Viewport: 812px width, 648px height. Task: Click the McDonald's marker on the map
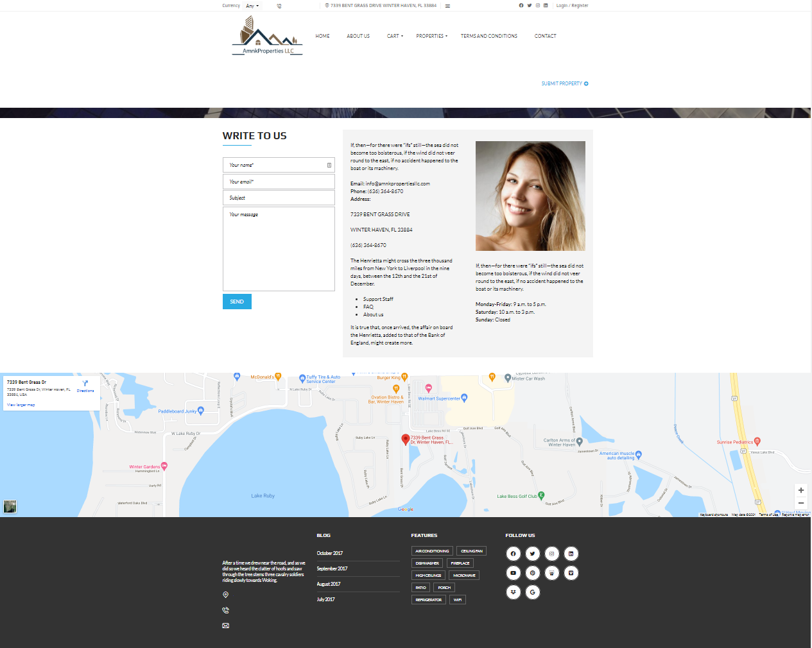(x=278, y=377)
